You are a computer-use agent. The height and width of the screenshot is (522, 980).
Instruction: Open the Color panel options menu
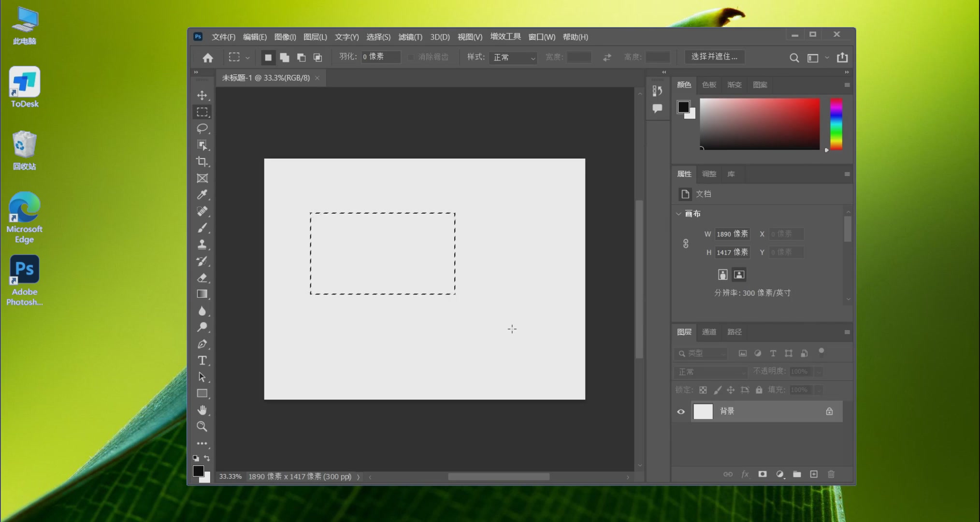(847, 85)
